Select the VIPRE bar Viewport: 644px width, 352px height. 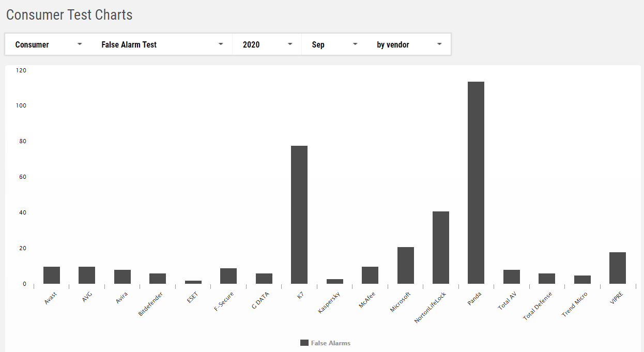point(618,268)
